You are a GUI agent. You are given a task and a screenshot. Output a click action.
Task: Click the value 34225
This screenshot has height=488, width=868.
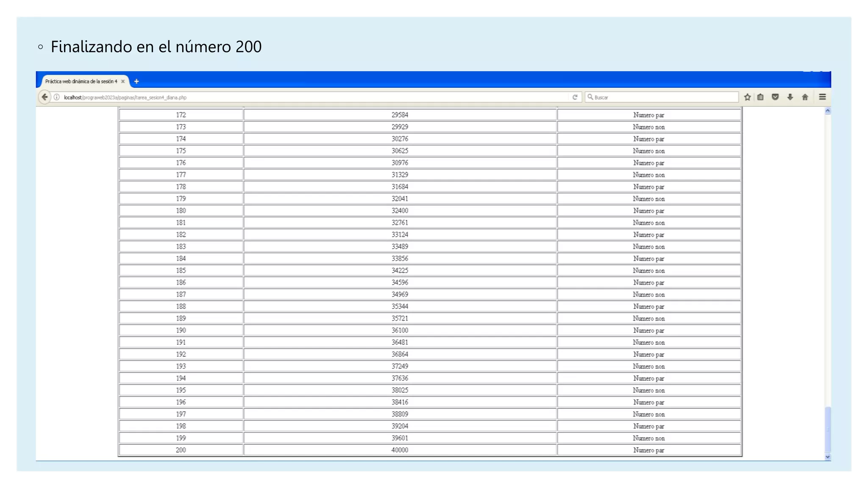pos(400,270)
